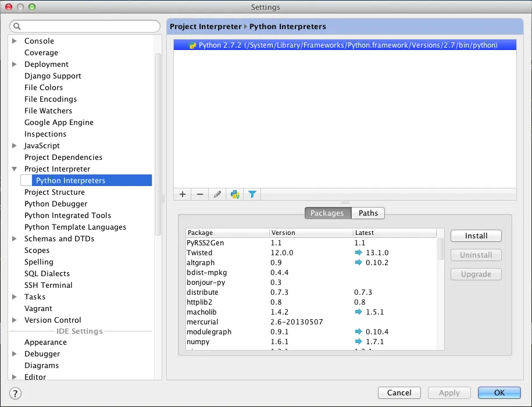Click the Apply button
532x407 pixels.
coord(449,393)
